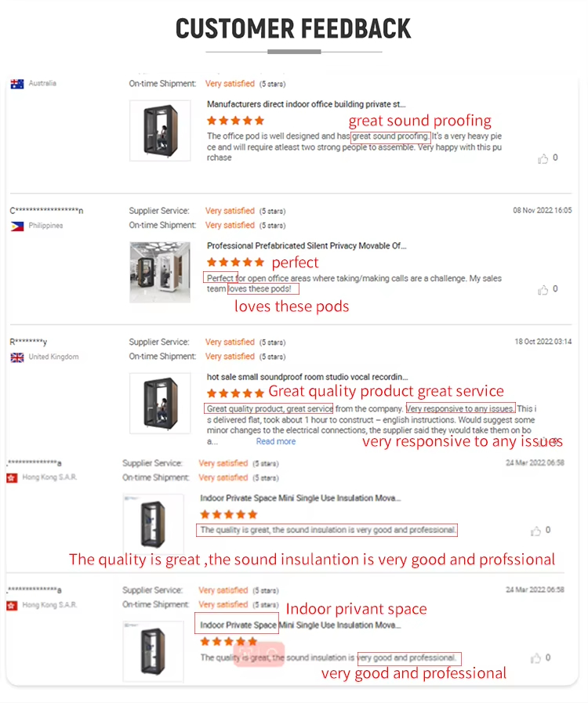The height and width of the screenshot is (703, 588).
Task: Click the "CUSTOMER FEEDBACK" heading
Action: [x=293, y=29]
